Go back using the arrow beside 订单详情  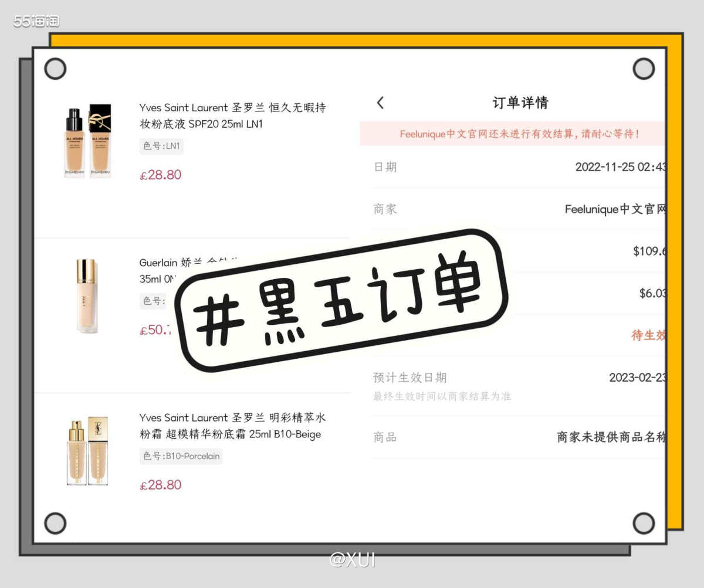[380, 103]
